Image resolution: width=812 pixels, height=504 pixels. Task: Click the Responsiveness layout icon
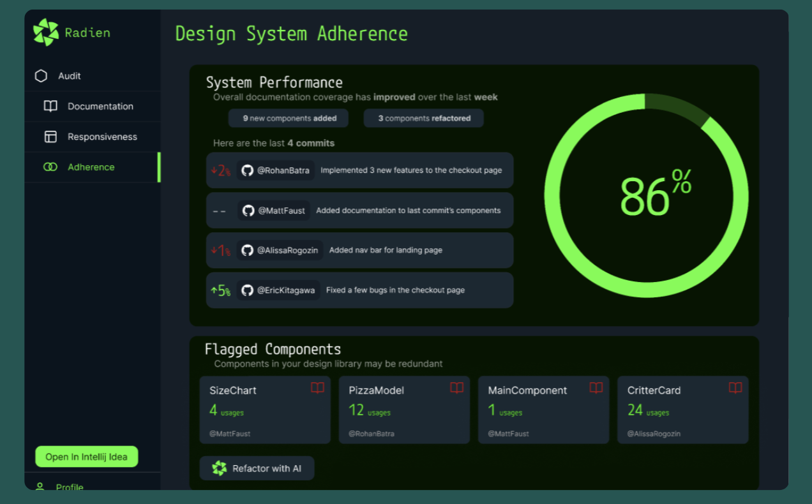point(50,137)
